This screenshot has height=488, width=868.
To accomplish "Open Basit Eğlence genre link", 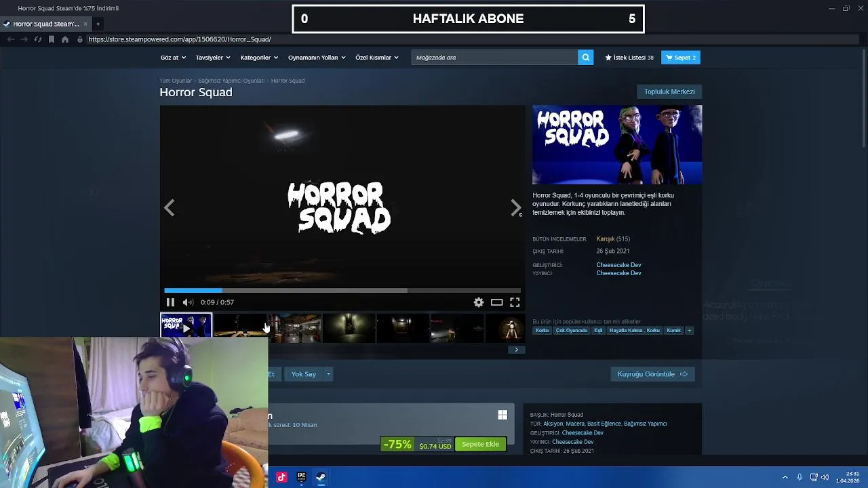I will pos(604,424).
